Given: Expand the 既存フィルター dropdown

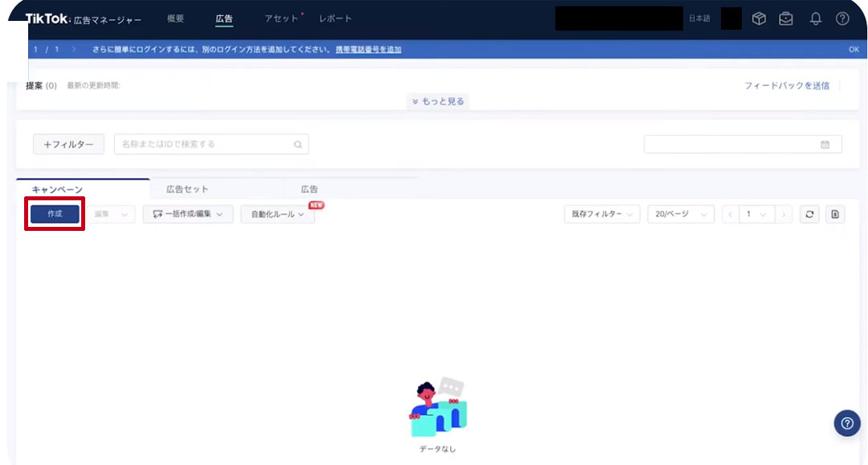Looking at the screenshot, I should coord(601,214).
